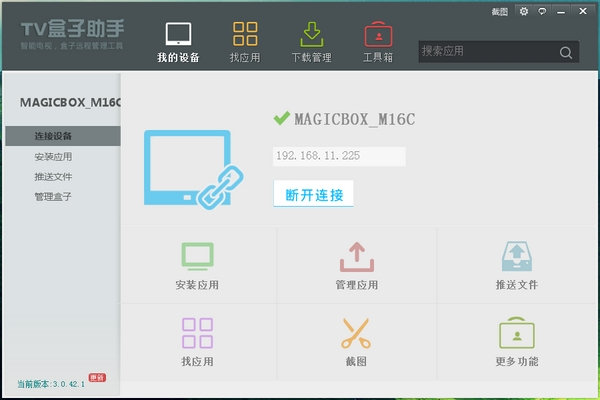Screen dimensions: 600x400
Task: Open the feedback speech bubble icon
Action: coord(542,11)
